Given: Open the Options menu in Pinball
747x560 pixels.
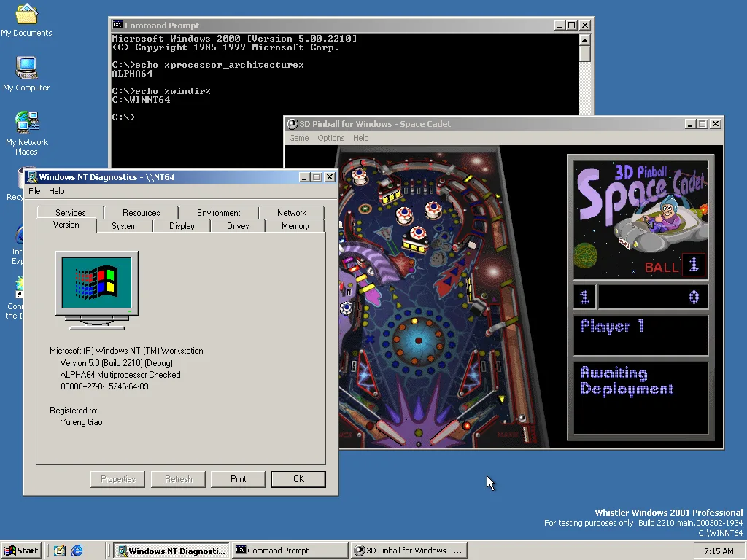Looking at the screenshot, I should point(330,138).
